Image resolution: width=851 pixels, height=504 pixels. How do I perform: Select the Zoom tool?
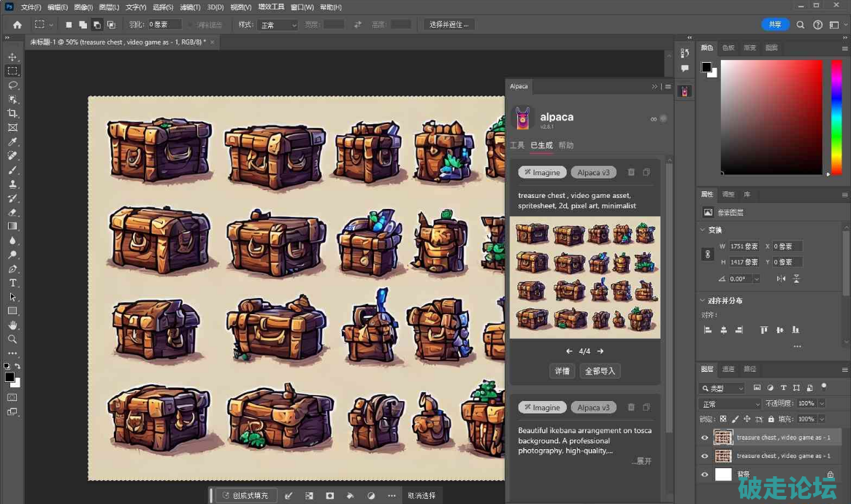[12, 339]
